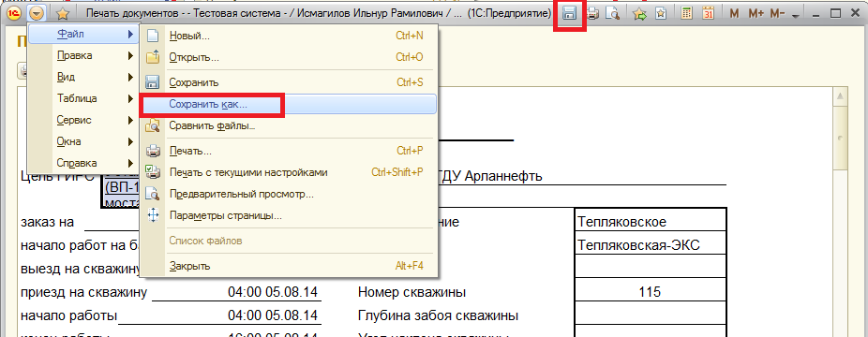Click the add to favorites star-arrow icon

click(x=640, y=14)
